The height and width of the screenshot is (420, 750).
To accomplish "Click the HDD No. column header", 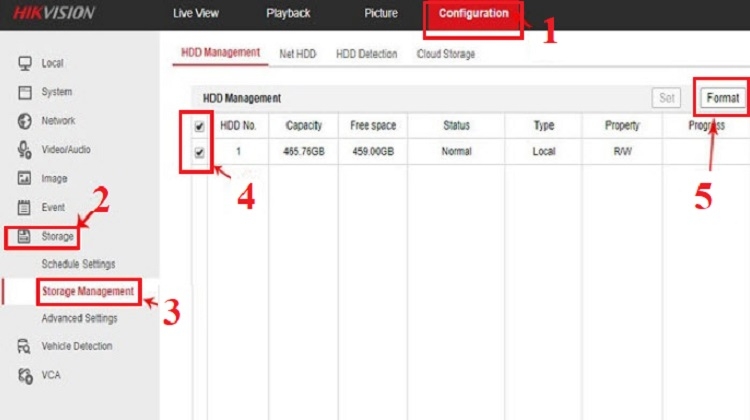I will pos(238,126).
